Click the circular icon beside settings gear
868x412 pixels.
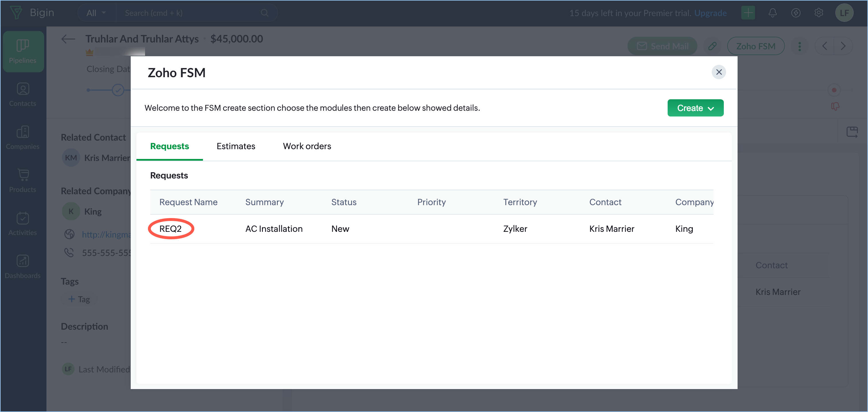(x=796, y=13)
